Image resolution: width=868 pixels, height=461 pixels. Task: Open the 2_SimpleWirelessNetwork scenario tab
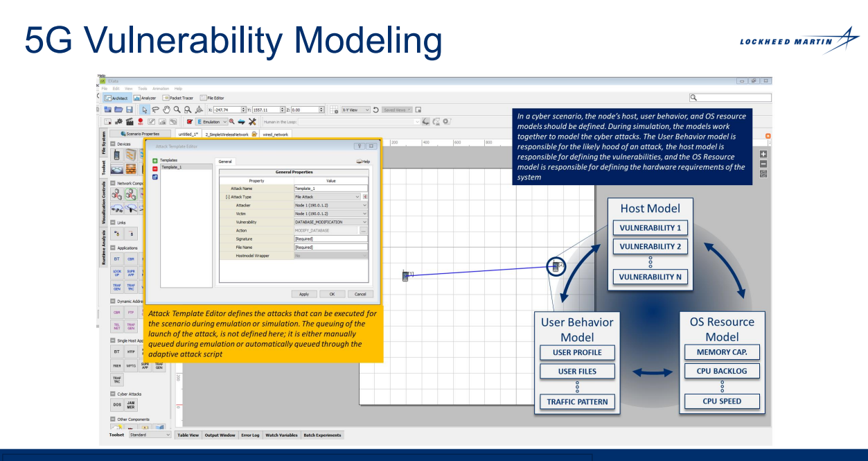pyautogui.click(x=231, y=134)
